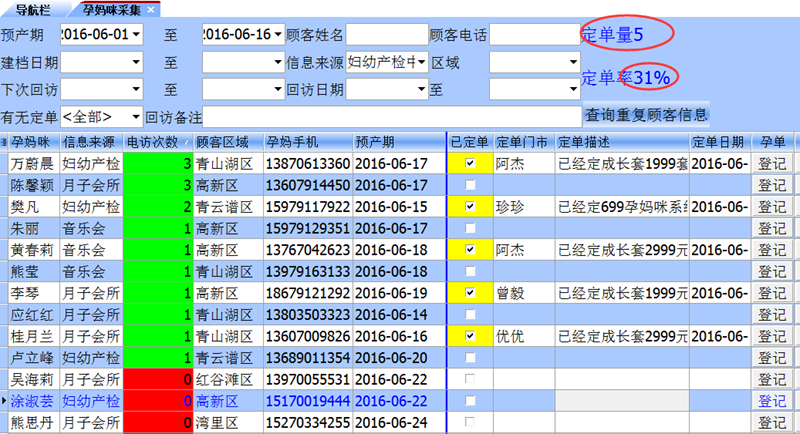This screenshot has width=800, height=434.
Task: Click the 回访备注 input field
Action: 392,116
